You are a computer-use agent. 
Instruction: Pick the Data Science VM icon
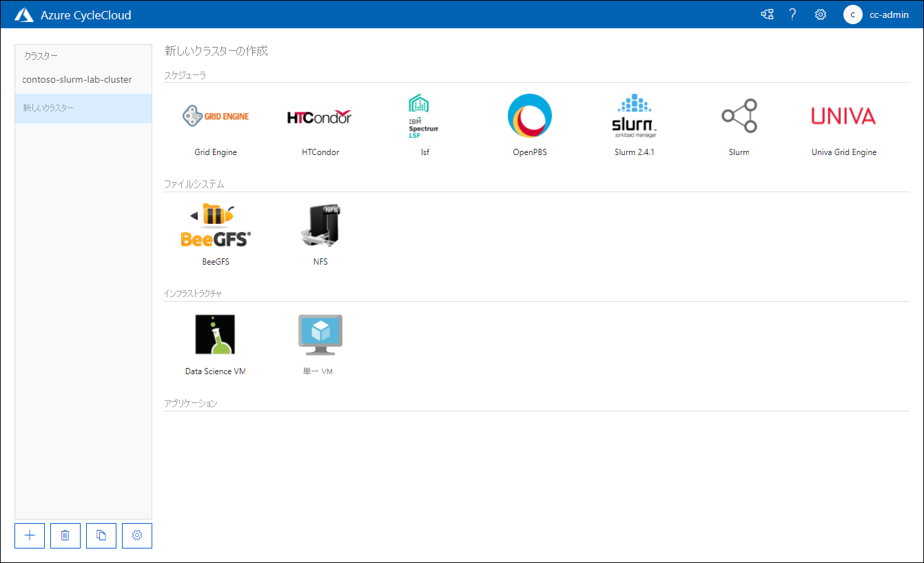pos(216,334)
